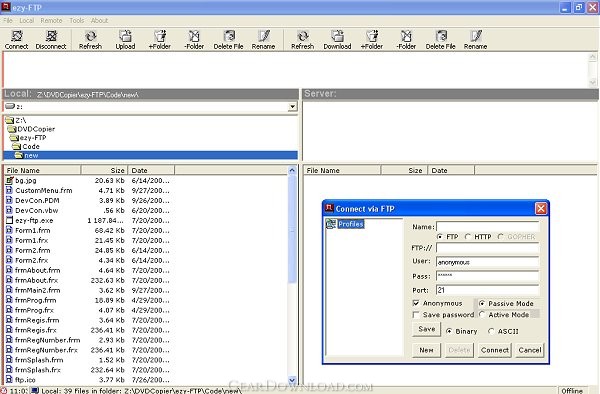Viewport: 600px width, 394px height.
Task: Click local file list scroll up arrow
Action: 292,170
